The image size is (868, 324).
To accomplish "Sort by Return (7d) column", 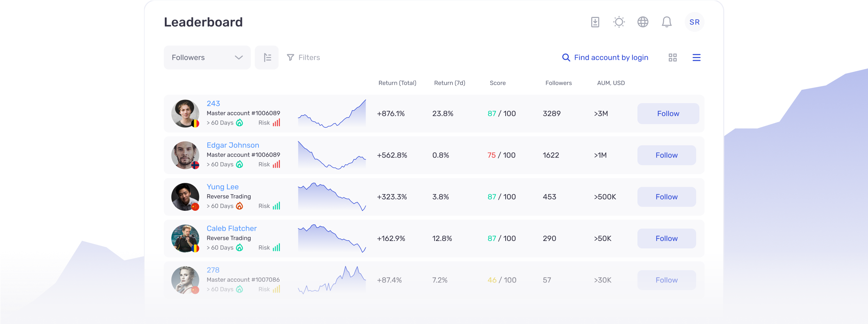I will point(450,83).
